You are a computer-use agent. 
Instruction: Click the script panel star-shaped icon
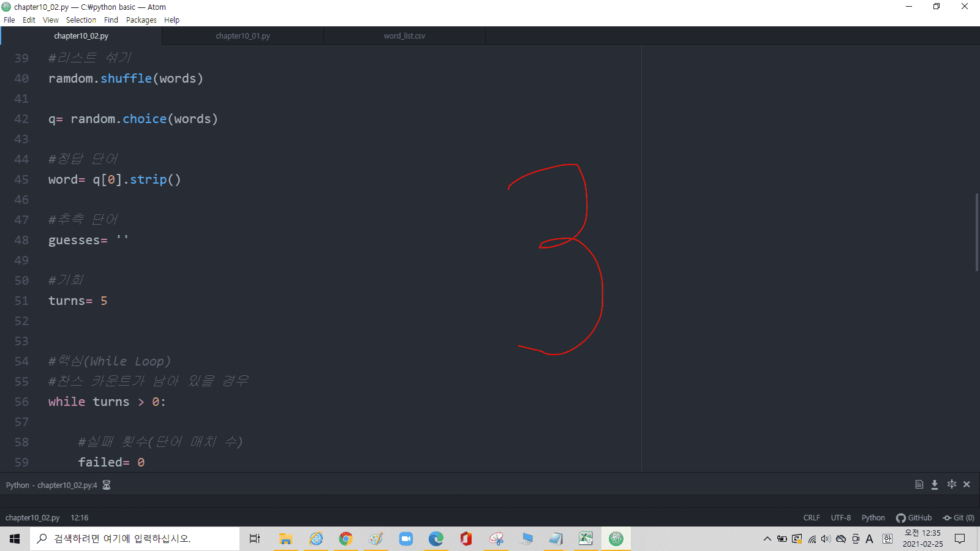(x=951, y=484)
